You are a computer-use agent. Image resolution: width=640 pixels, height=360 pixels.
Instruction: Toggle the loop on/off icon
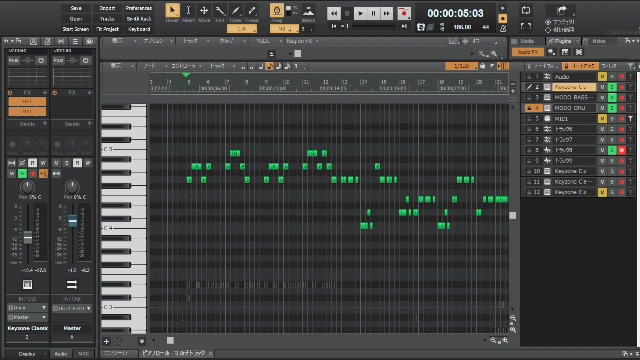(526, 11)
